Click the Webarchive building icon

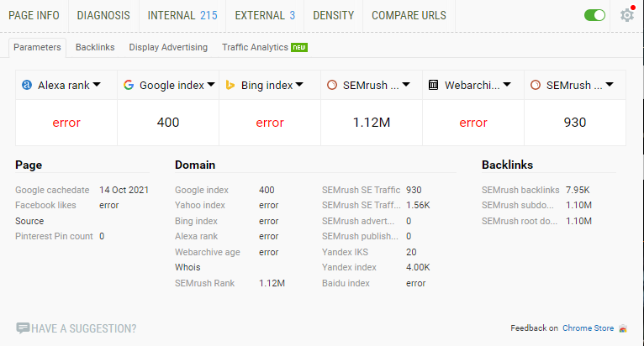click(x=433, y=85)
